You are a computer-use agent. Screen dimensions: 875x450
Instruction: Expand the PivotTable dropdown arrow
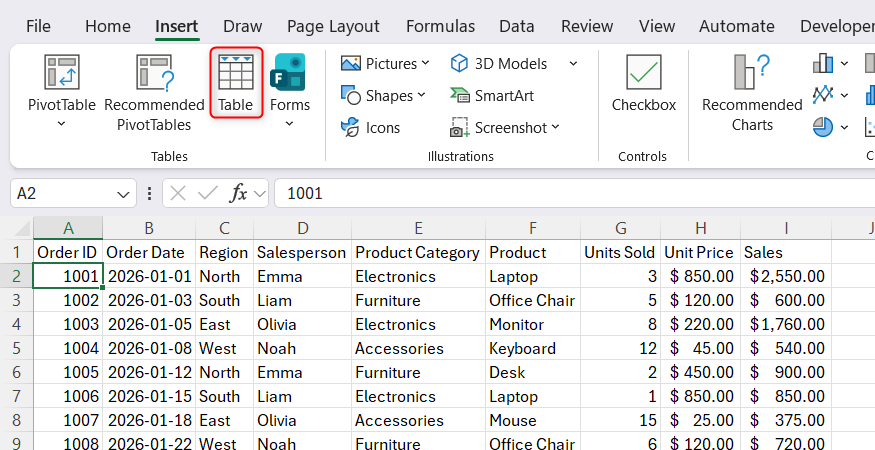61,124
